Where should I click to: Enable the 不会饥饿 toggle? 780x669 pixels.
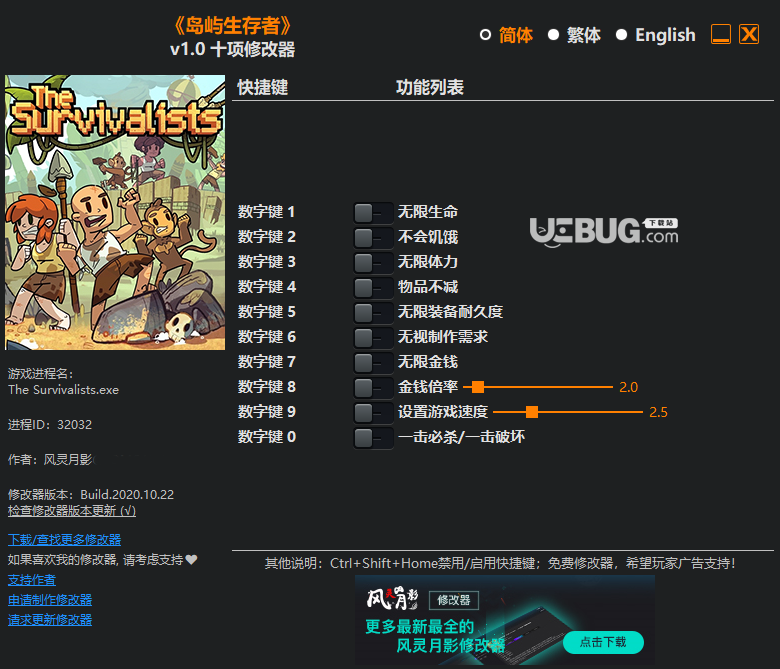click(373, 238)
